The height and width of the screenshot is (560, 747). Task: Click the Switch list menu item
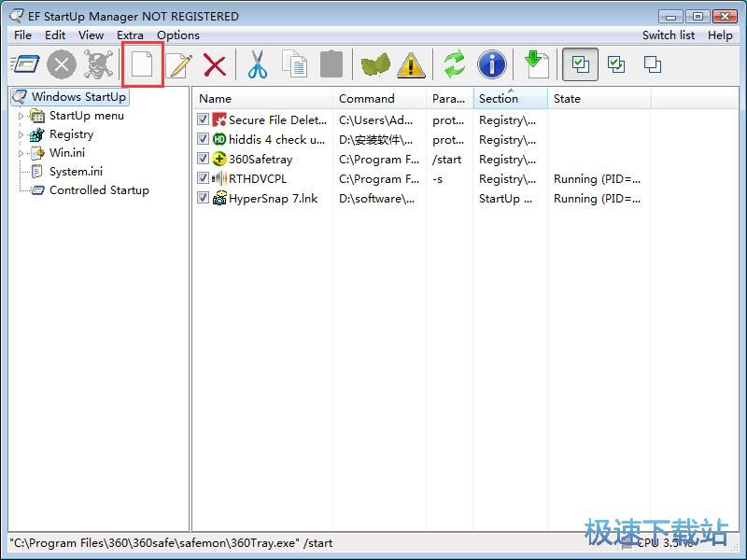pos(669,35)
